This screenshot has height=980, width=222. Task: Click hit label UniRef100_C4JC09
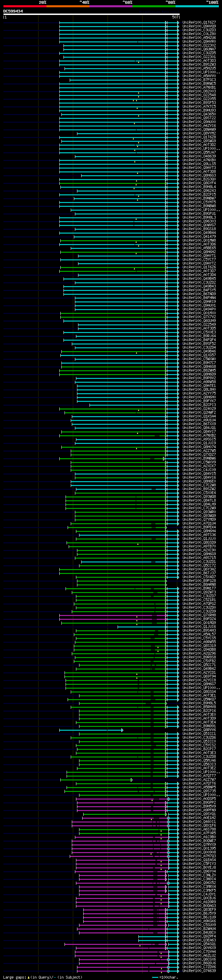[x=199, y=470]
